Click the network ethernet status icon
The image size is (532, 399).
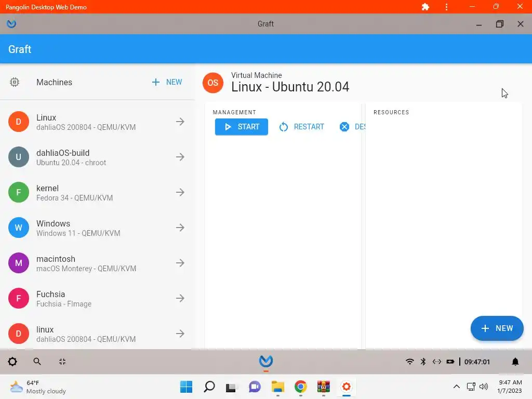pyautogui.click(x=436, y=362)
